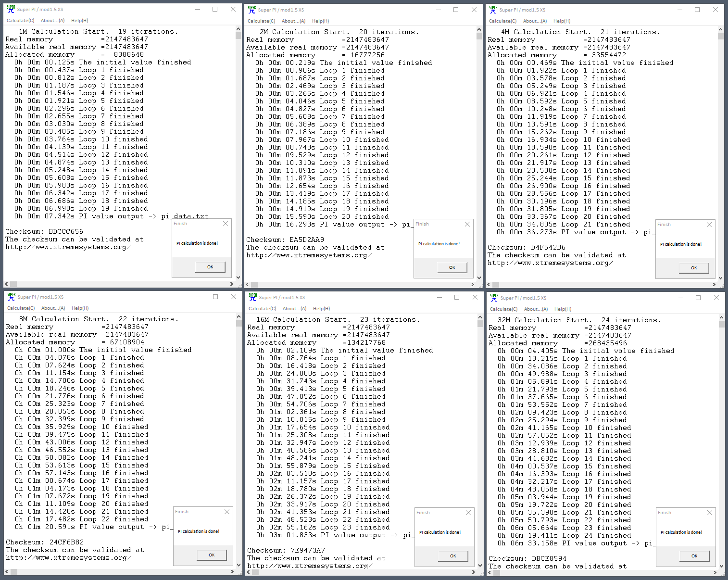This screenshot has height=580, width=728.
Task: Open the Help(H) menu in the 8M window
Action: point(80,308)
